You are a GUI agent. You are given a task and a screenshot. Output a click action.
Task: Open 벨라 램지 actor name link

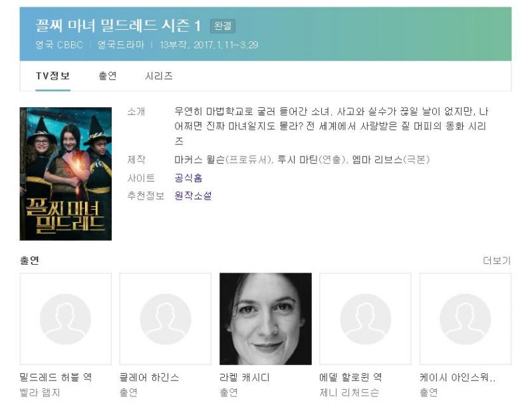tap(40, 392)
